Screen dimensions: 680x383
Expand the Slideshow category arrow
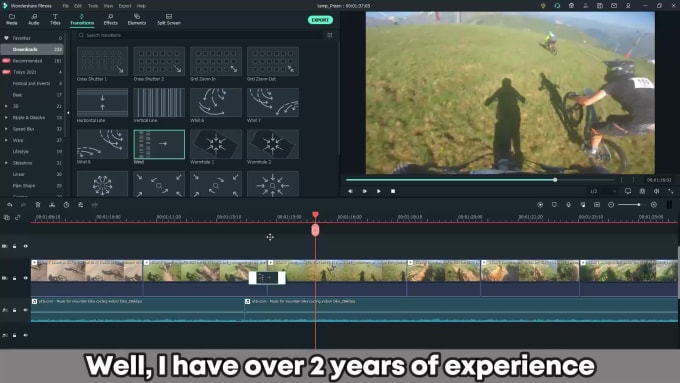(x=6, y=163)
